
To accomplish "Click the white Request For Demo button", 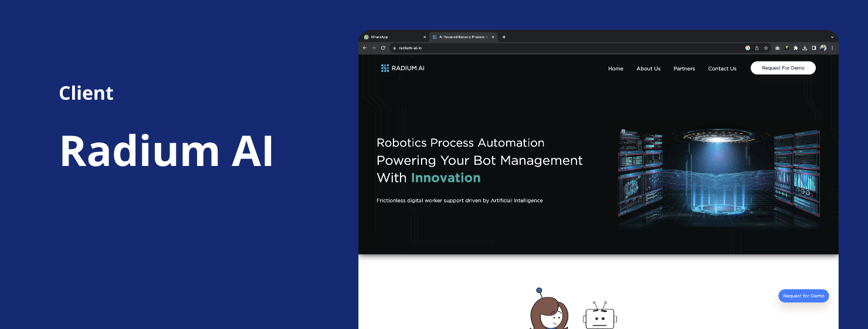I will click(783, 68).
